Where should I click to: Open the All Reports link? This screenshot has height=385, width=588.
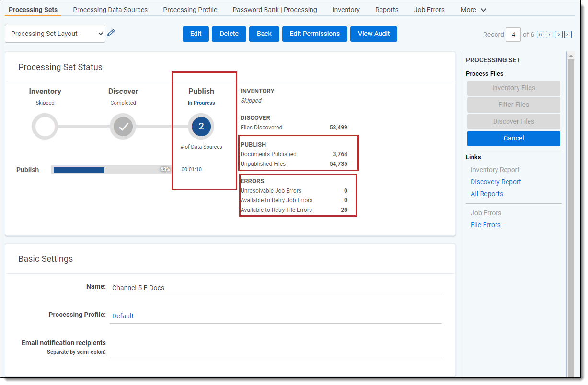pyautogui.click(x=487, y=194)
